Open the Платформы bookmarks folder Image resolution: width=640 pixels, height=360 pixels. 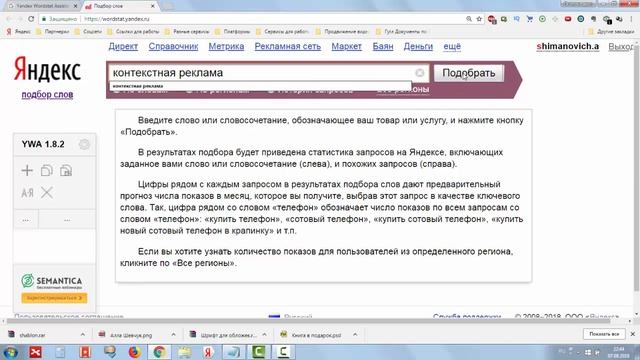[x=233, y=31]
